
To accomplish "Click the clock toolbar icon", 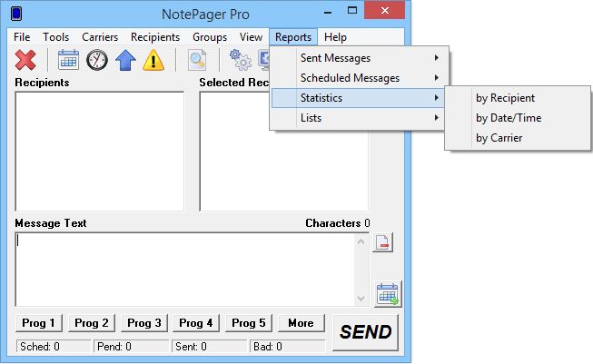I will coord(97,60).
